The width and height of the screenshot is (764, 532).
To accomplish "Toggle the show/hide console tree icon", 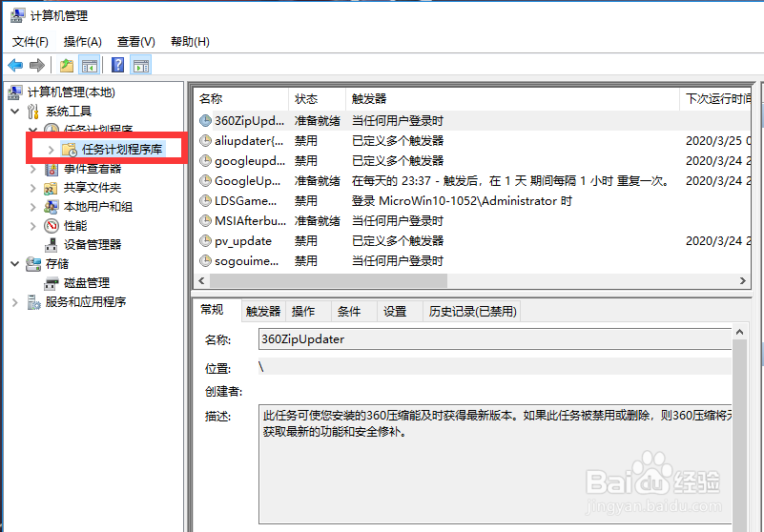I will pyautogui.click(x=90, y=65).
